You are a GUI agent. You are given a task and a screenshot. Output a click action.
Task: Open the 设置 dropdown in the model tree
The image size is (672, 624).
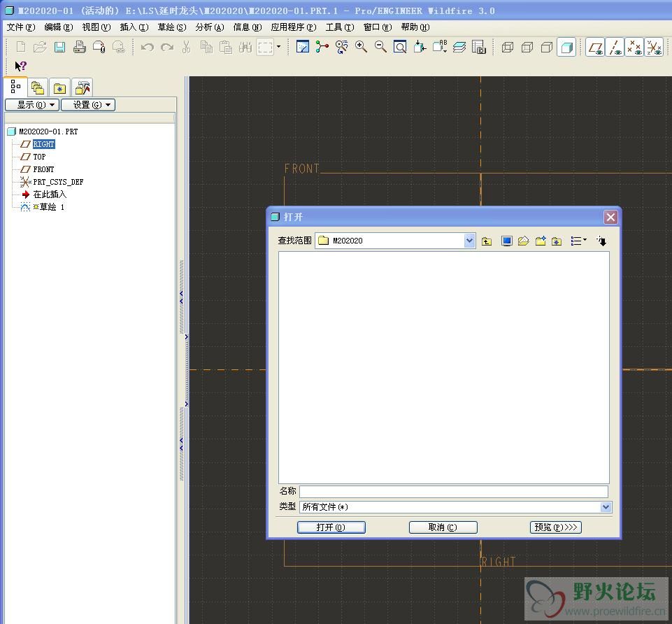pyautogui.click(x=88, y=105)
